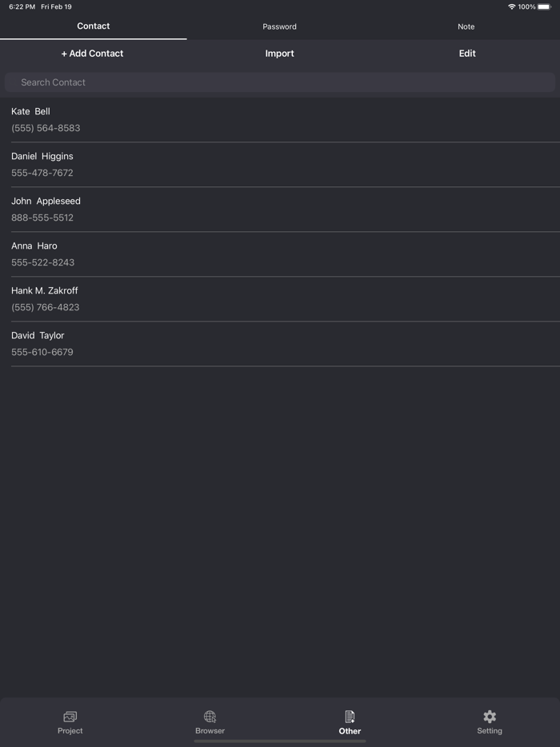This screenshot has height=747, width=560.
Task: Select John Appleseed in the list
Action: point(280,210)
